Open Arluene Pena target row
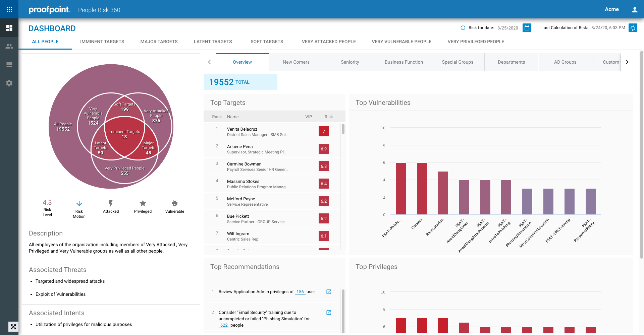The image size is (644, 335). [x=272, y=149]
